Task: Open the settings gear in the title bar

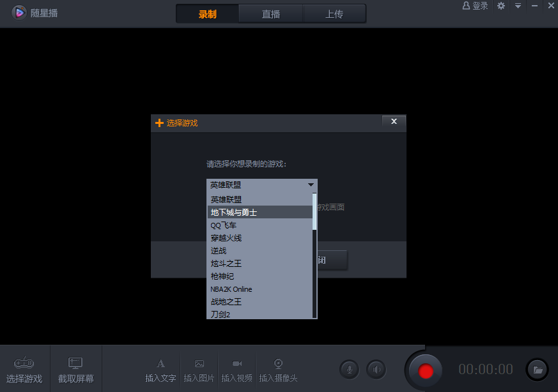Action: tap(501, 6)
